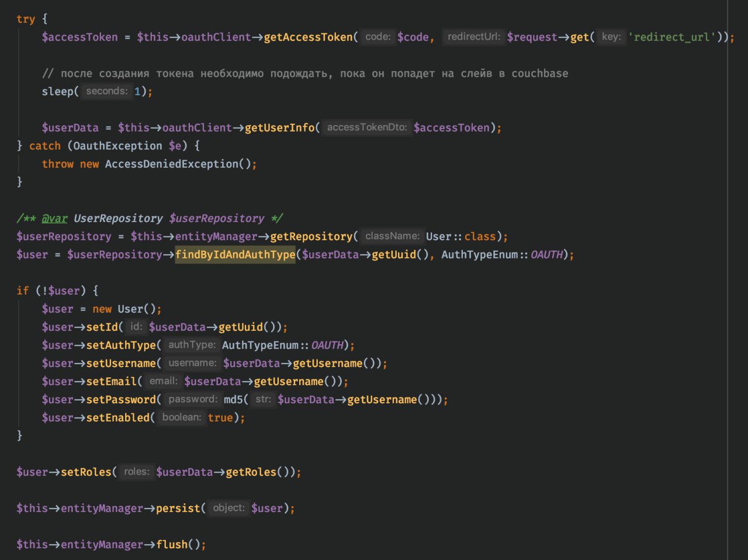Click the 'class' keyword after User::

480,236
